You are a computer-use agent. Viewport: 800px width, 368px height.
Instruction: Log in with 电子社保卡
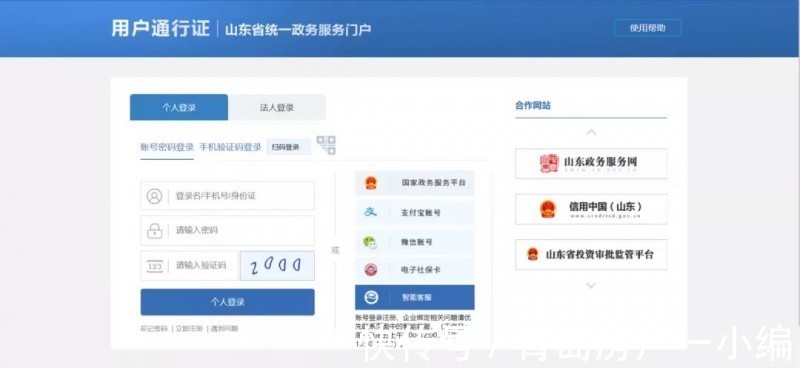point(415,270)
